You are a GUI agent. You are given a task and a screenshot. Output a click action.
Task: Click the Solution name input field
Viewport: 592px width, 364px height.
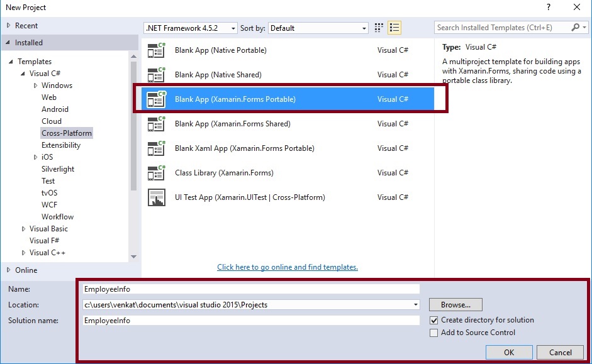click(251, 321)
